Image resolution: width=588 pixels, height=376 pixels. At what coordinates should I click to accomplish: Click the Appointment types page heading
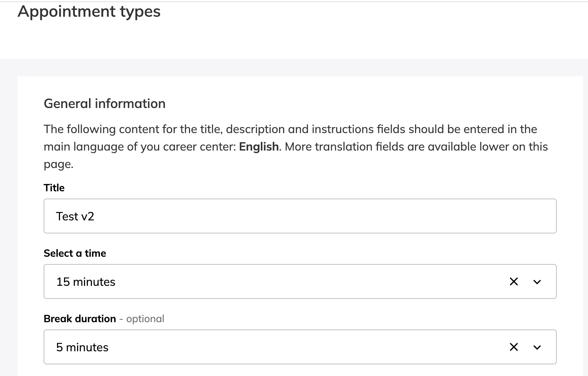point(89,11)
